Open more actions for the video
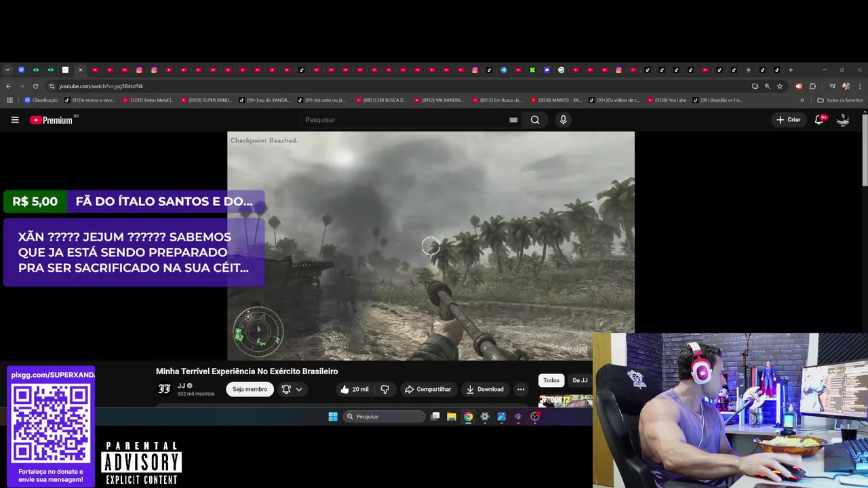The height and width of the screenshot is (488, 868). (521, 389)
